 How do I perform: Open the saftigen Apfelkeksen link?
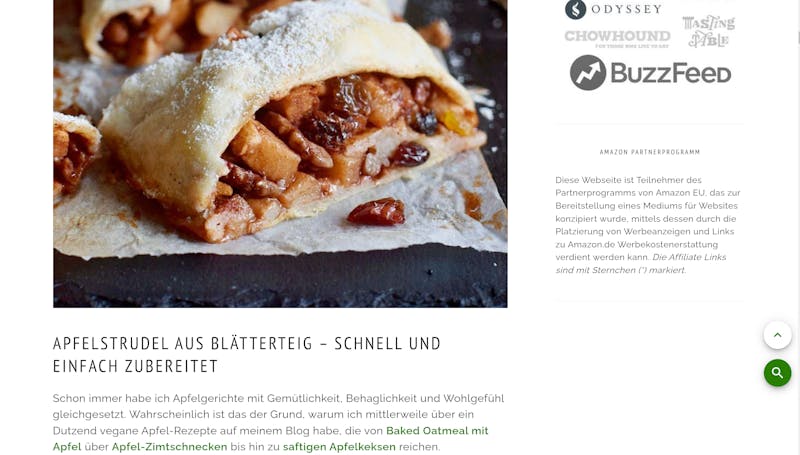click(x=339, y=447)
